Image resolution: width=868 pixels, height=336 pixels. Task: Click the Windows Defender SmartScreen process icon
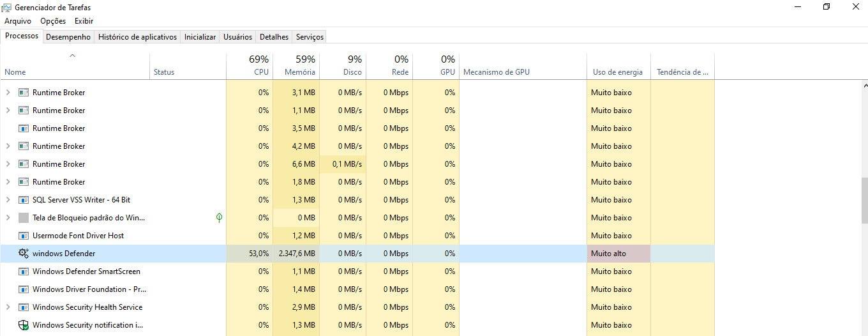click(24, 271)
